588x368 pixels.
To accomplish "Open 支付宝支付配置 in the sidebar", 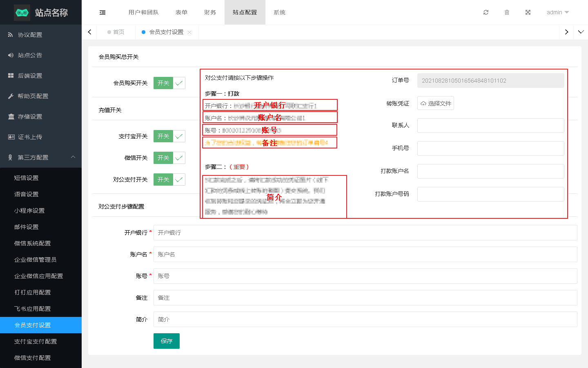I will (x=36, y=341).
